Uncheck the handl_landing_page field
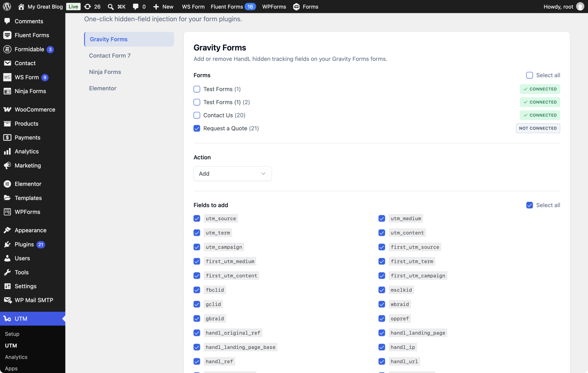 [382, 333]
